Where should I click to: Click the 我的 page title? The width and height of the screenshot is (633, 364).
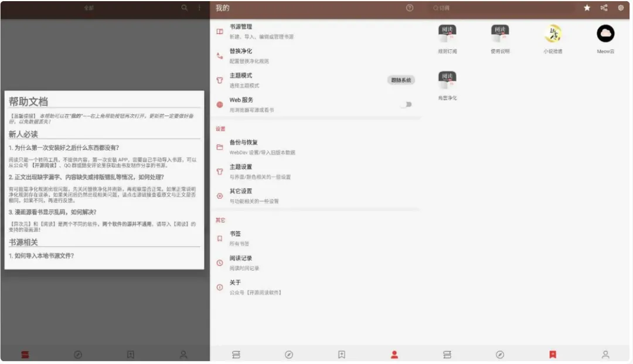(223, 8)
